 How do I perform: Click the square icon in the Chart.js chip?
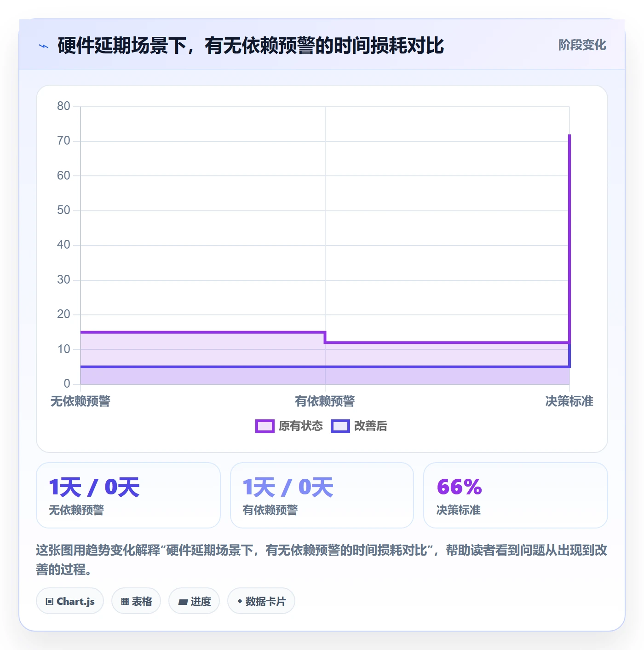tap(50, 602)
